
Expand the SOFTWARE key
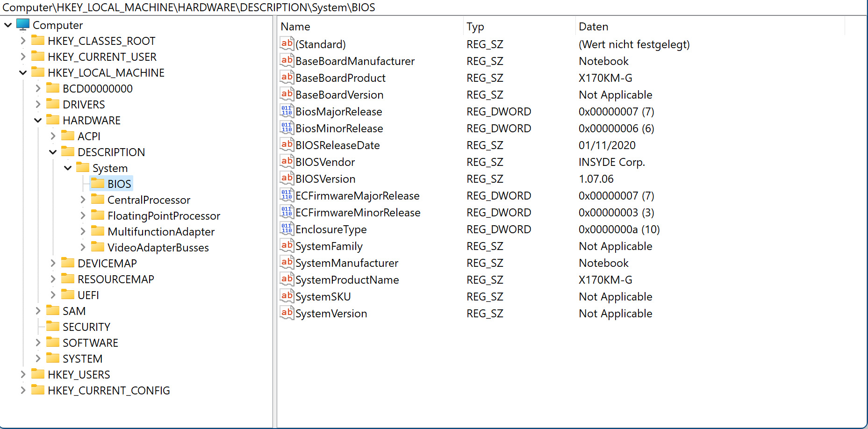[x=38, y=343]
